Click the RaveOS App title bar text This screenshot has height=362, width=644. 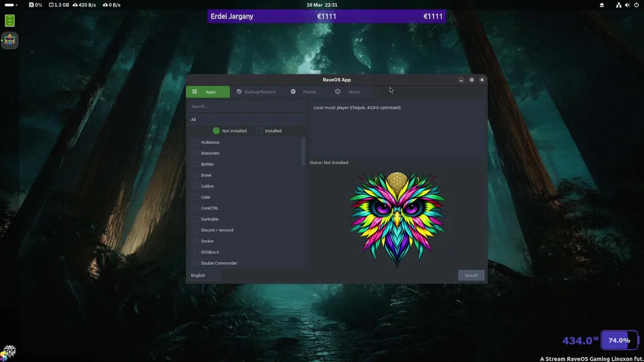337,80
